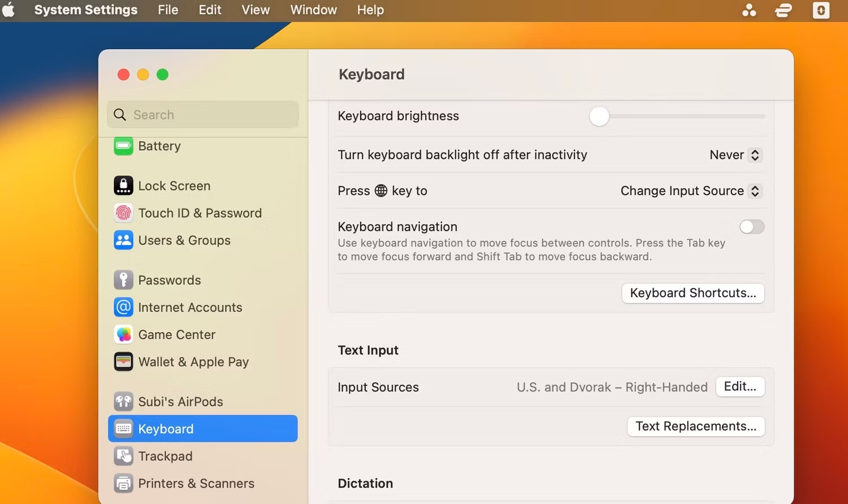Image resolution: width=848 pixels, height=504 pixels.
Task: Open the backlight inactivity Never dropdown
Action: tap(735, 155)
